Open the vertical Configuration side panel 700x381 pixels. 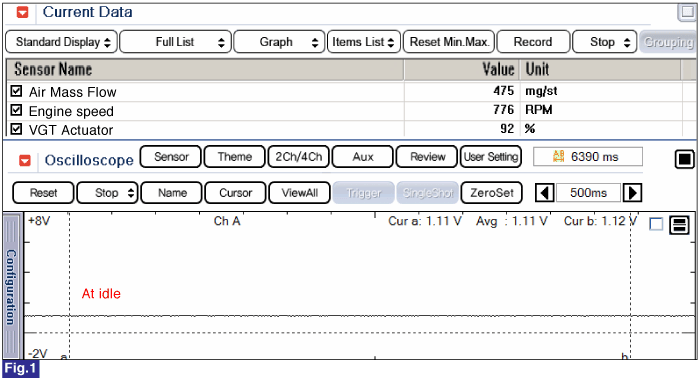(11, 286)
